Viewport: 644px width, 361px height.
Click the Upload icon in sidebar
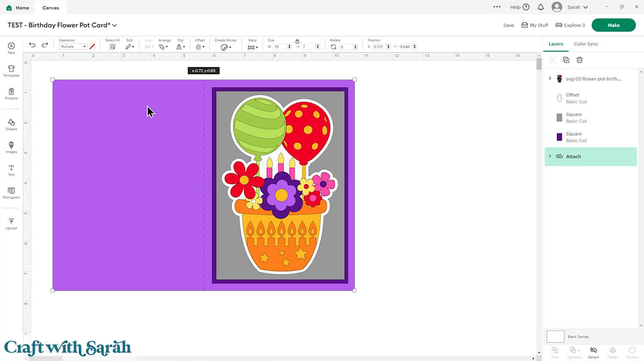[x=11, y=224]
